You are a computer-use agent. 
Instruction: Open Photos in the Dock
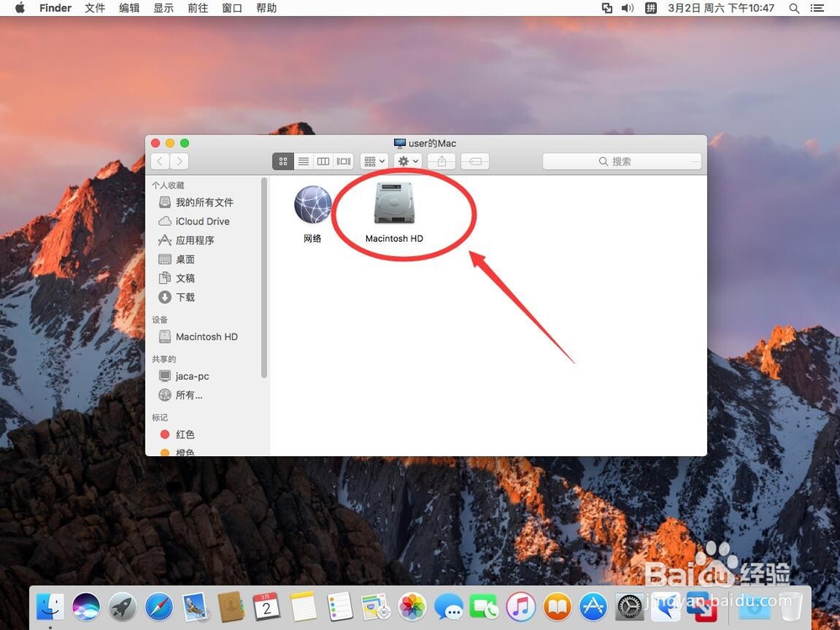click(412, 607)
